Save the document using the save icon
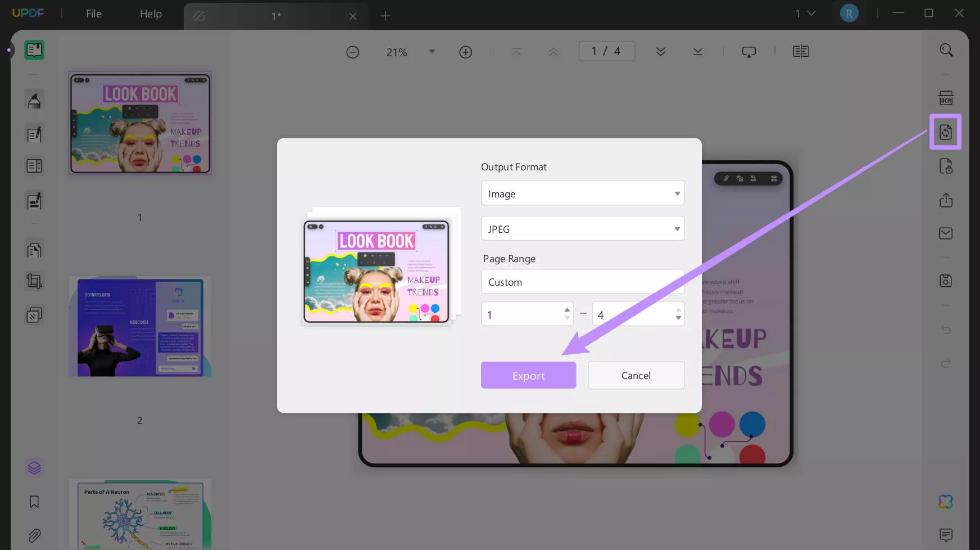 946,280
